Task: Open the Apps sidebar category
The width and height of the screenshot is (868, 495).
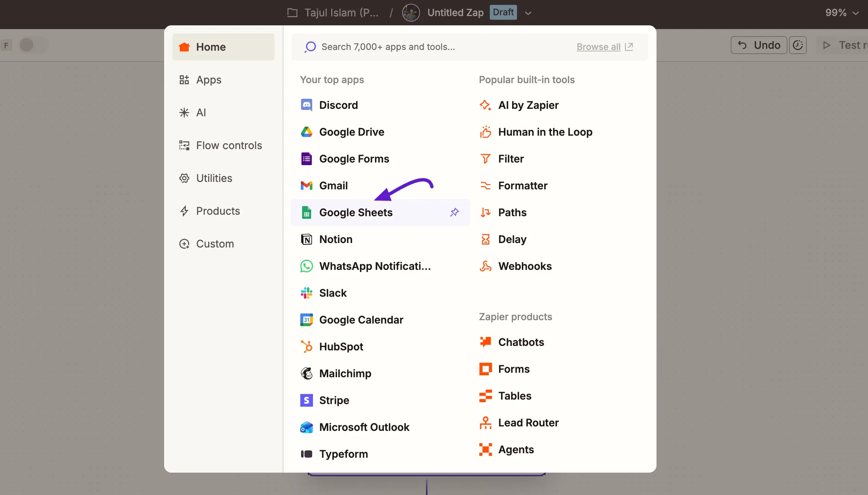Action: coord(223,80)
